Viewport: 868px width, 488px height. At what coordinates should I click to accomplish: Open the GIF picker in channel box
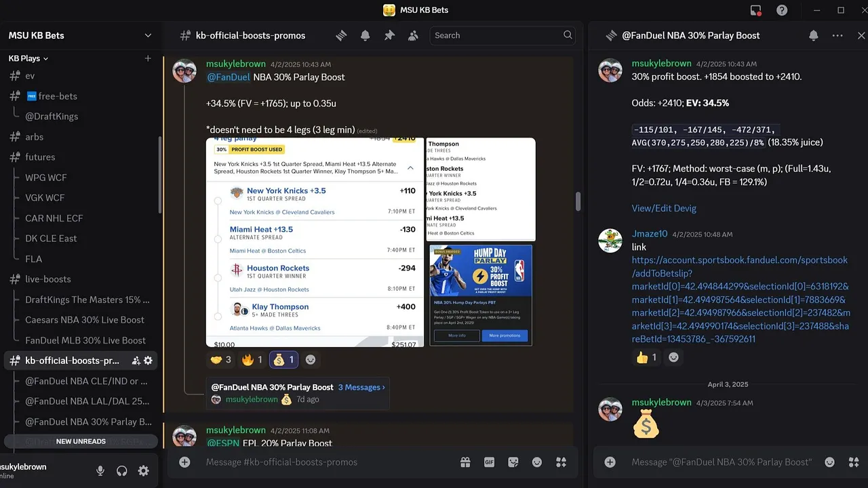(489, 462)
